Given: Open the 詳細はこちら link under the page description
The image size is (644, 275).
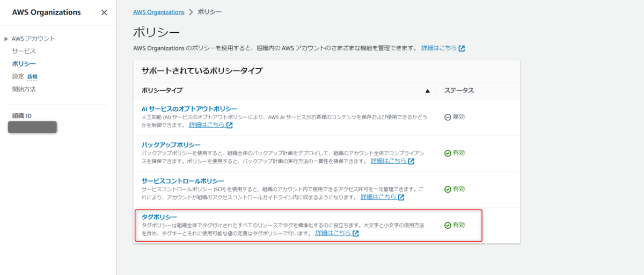Looking at the screenshot, I should (x=439, y=48).
